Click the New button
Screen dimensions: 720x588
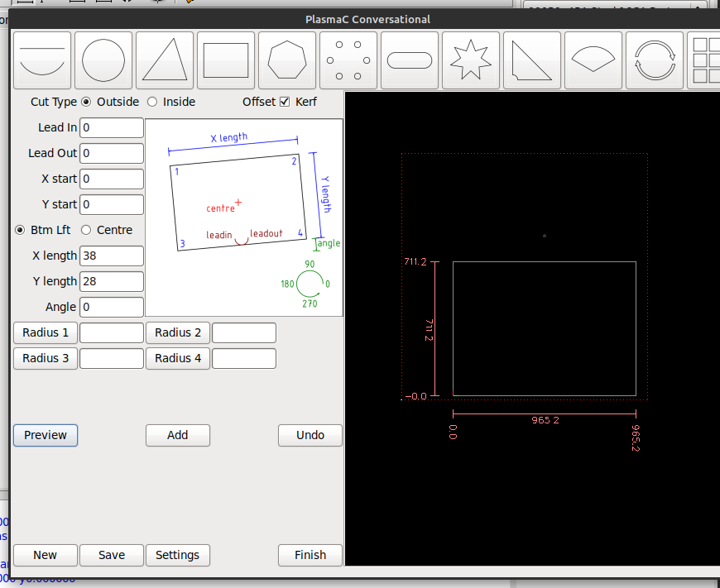[46, 556]
